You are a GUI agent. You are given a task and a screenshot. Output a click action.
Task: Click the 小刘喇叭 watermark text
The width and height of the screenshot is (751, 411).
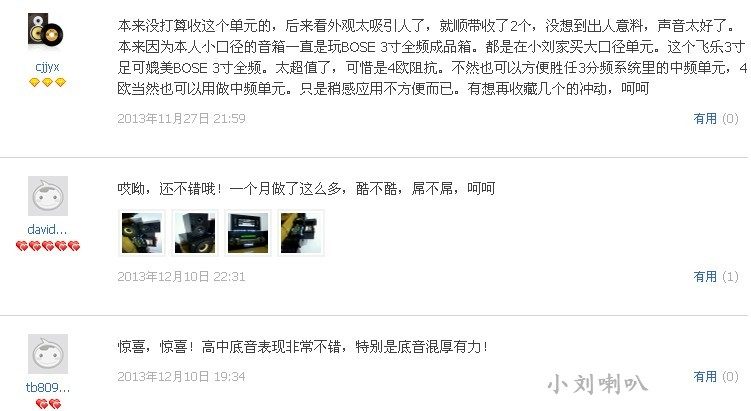[597, 384]
